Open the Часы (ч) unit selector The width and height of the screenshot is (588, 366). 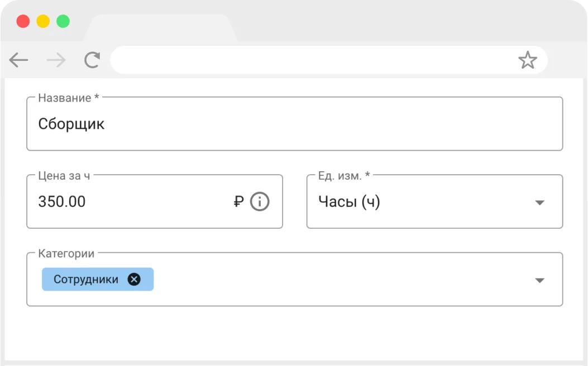pos(434,201)
